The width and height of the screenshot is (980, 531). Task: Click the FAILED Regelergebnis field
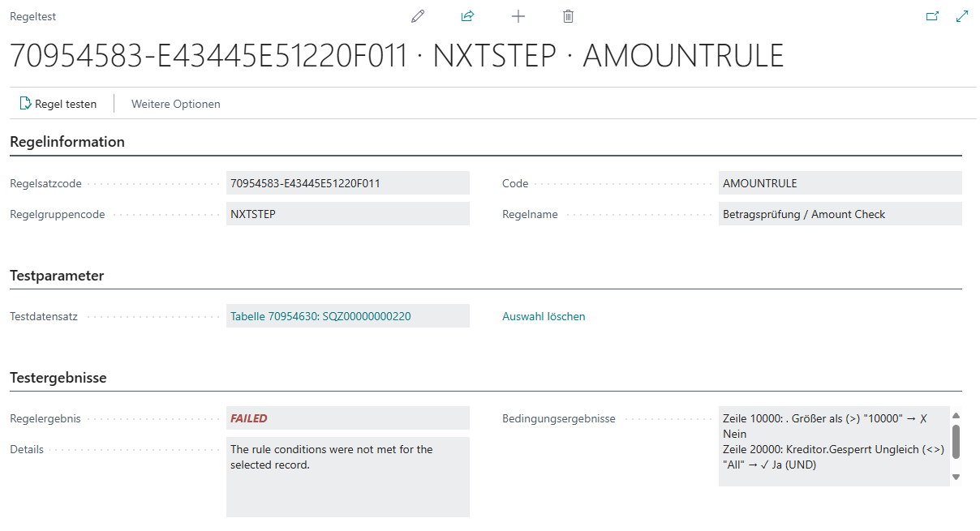pyautogui.click(x=347, y=418)
